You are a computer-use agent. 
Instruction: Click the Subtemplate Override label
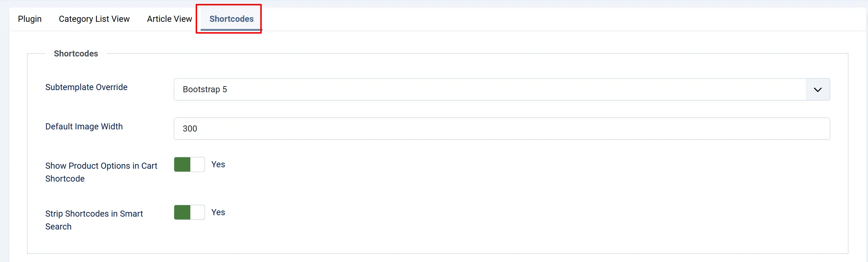tap(86, 87)
